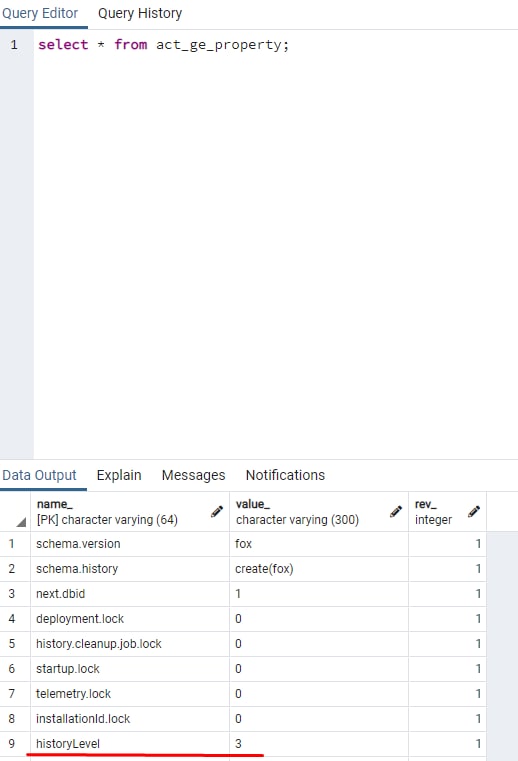Viewport: 518px width, 761px height.
Task: Click the 'fox' value cell
Action: pyautogui.click(x=319, y=544)
